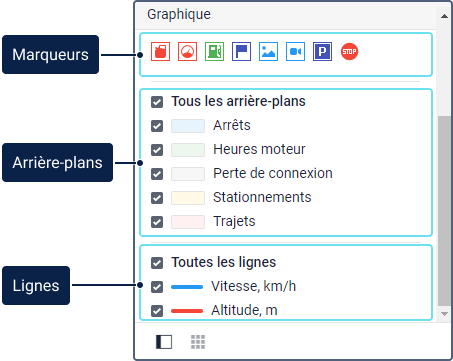Screen dimensions: 453x361
Task: Disable the Toutes les lignes checkbox
Action: pyautogui.click(x=157, y=263)
